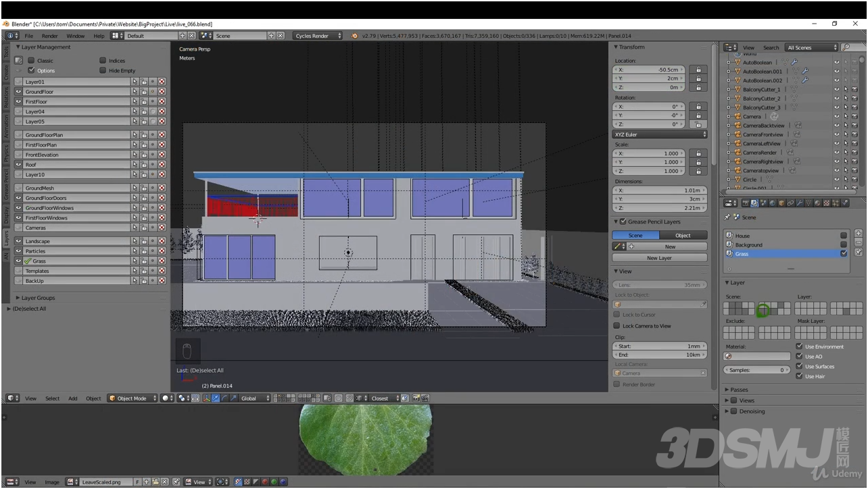Uncheck Use Hair checkbox
Screen dimensions: 868x489
[800, 376]
